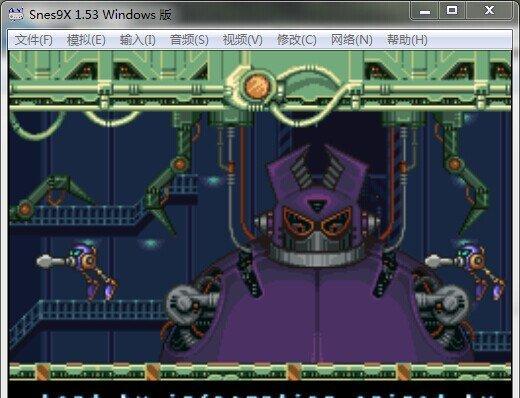Screen dimensions: 520x398
Task: Click the orange orb on the ceiling pipe
Action: point(257,87)
